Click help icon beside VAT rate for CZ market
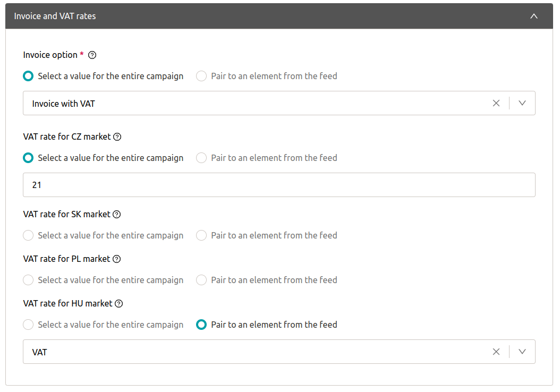This screenshot has width=560, height=392. point(117,137)
